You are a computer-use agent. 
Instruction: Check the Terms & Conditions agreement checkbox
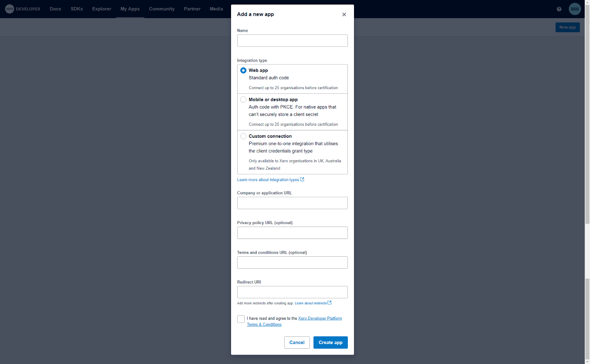[x=241, y=319]
